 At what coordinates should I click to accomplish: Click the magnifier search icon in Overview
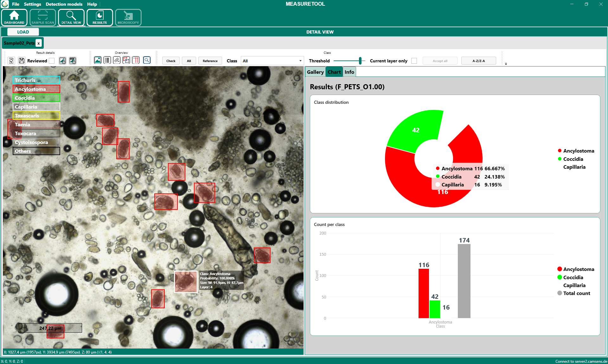(147, 60)
